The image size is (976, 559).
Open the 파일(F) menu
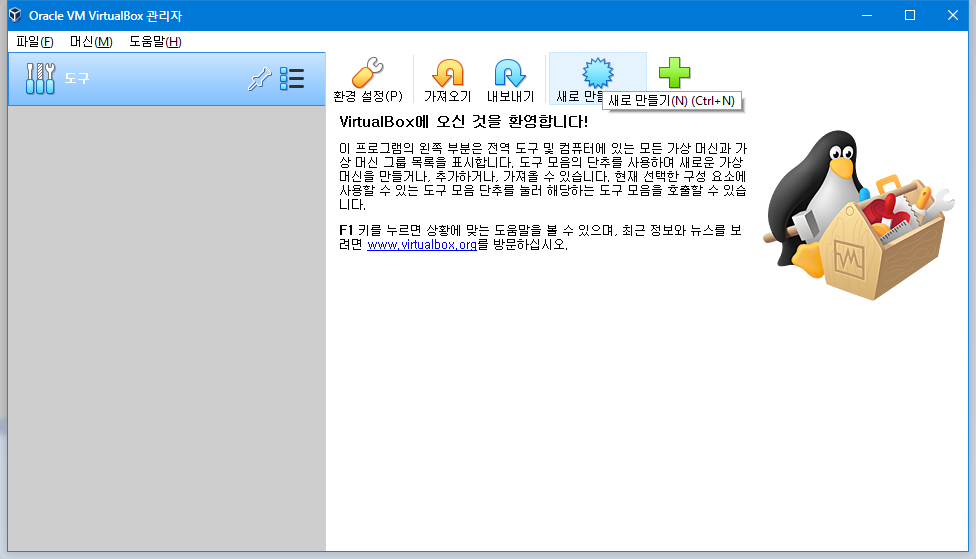(35, 42)
